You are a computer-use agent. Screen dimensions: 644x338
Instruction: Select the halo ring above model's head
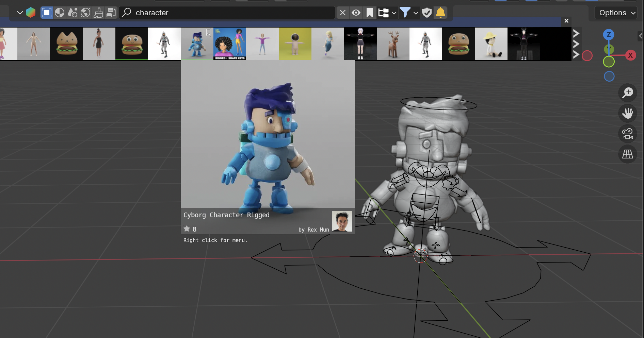coord(439,104)
